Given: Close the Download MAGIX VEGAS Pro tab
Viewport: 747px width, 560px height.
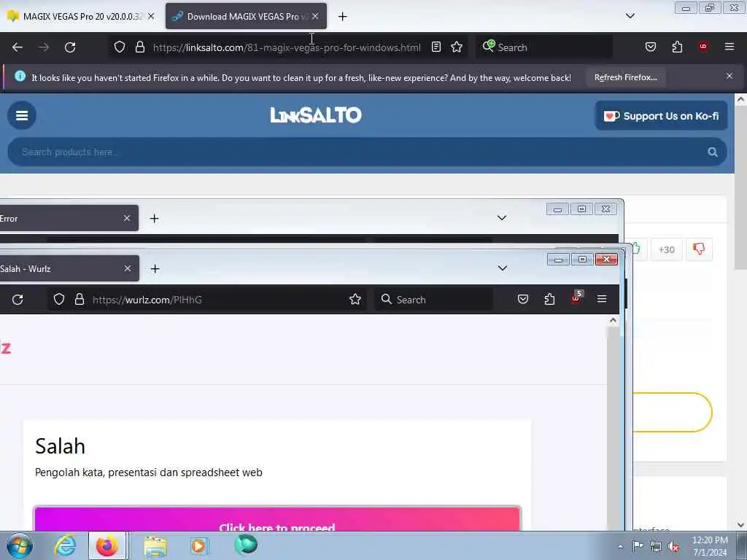Looking at the screenshot, I should pos(315,16).
